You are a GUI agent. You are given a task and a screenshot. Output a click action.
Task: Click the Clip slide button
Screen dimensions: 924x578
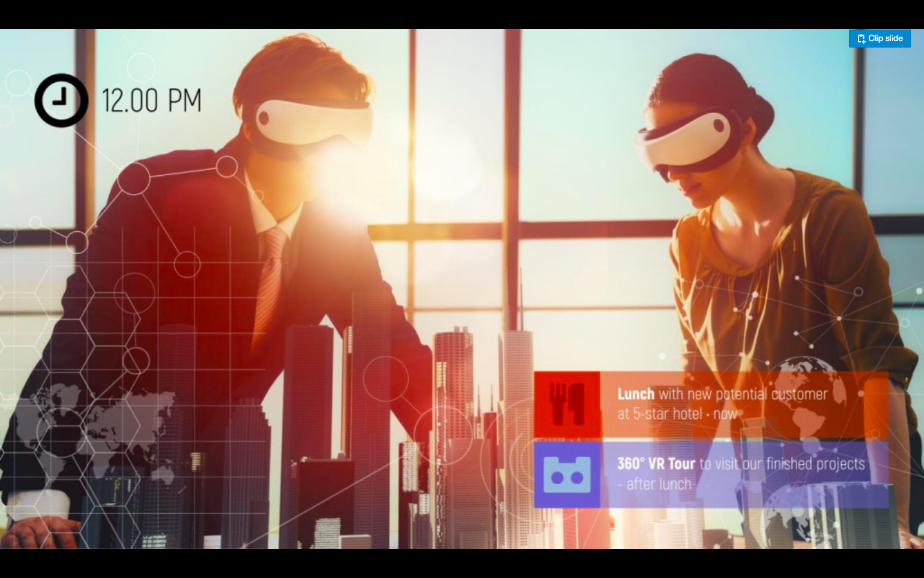tap(880, 39)
